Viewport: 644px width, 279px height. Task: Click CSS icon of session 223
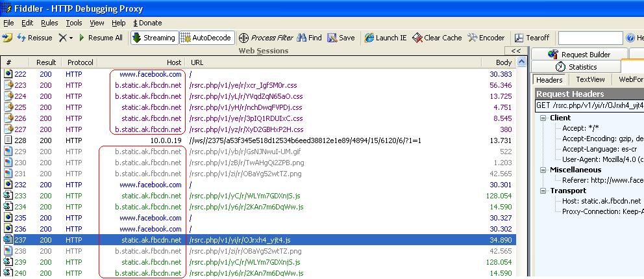pos(8,85)
